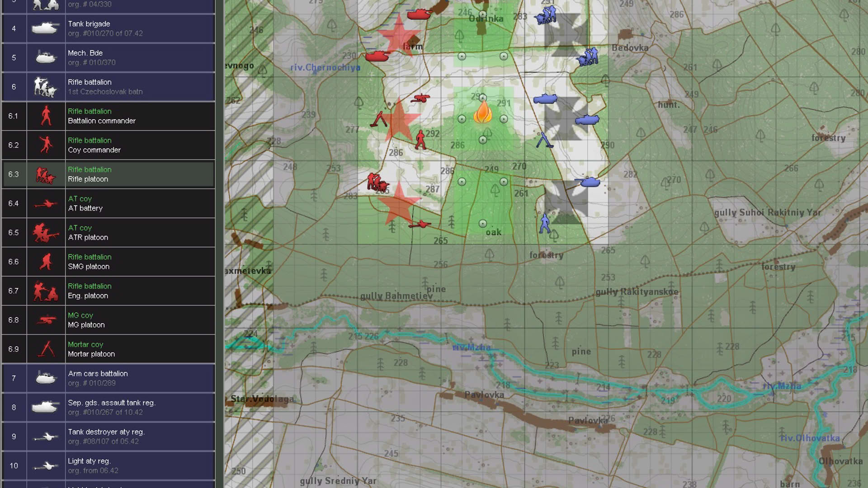Select the AT battery unit 6.4
This screenshot has width=868, height=488.
[108, 203]
